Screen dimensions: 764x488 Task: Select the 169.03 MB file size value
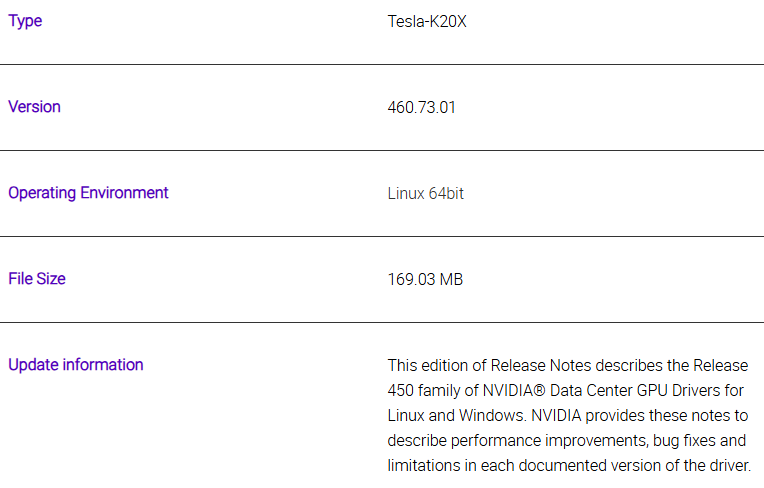pos(425,279)
